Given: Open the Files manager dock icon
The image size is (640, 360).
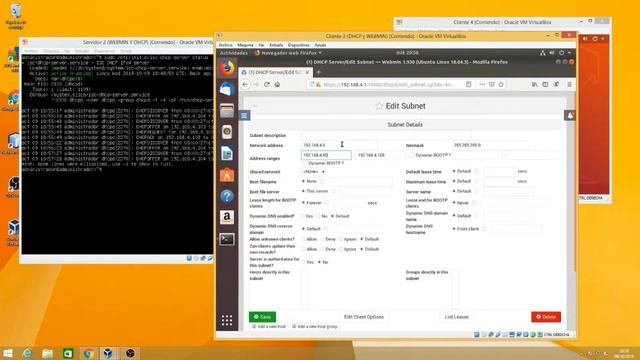Looking at the screenshot, I should pyautogui.click(x=227, y=111).
